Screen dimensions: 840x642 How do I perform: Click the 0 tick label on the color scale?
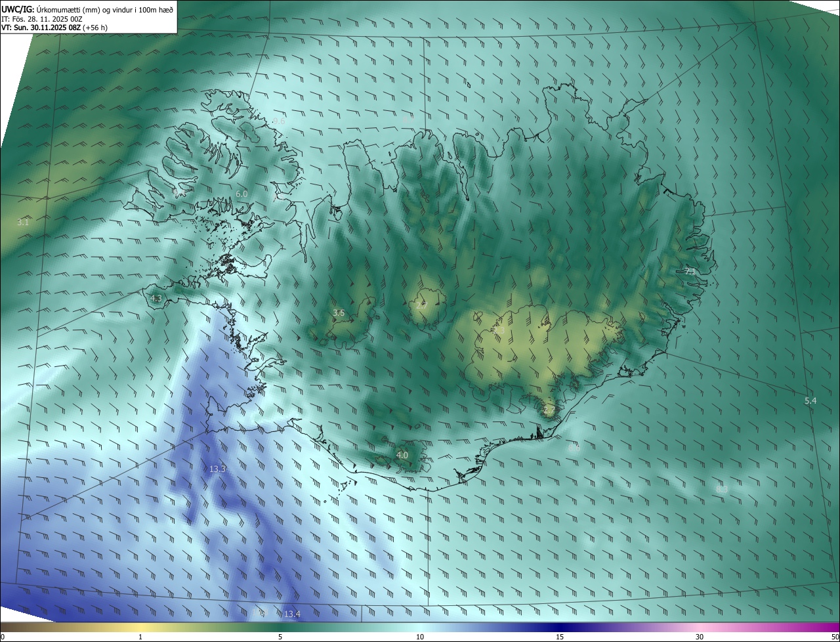pyautogui.click(x=3, y=637)
